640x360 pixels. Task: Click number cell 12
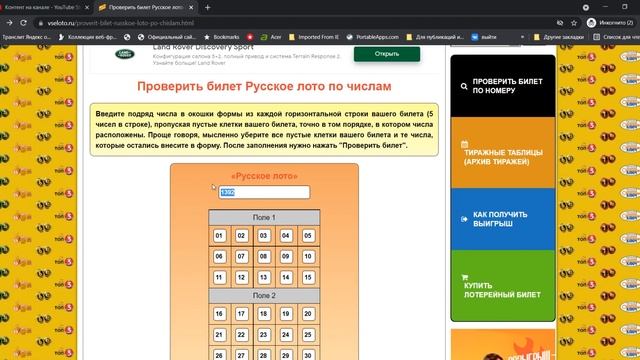click(x=241, y=278)
